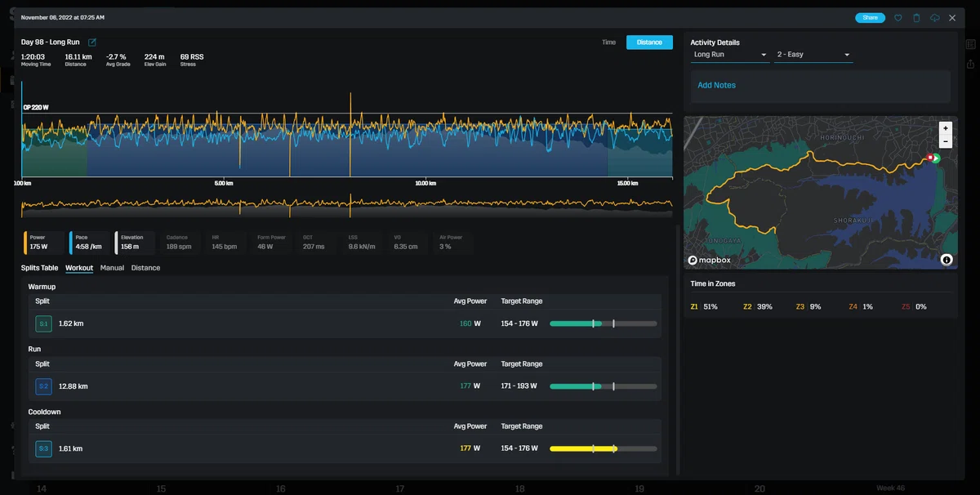The height and width of the screenshot is (495, 980).
Task: Open the map info icon
Action: coord(946,260)
